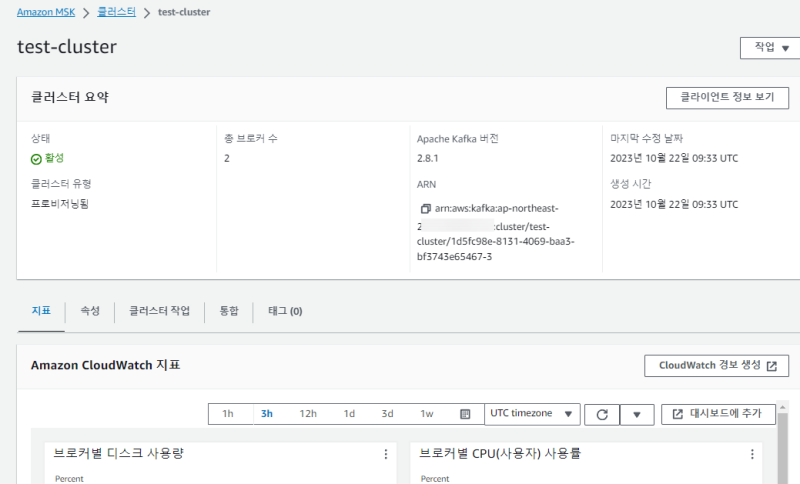
Task: Expand the refresh interval dropdown arrow
Action: (x=637, y=414)
